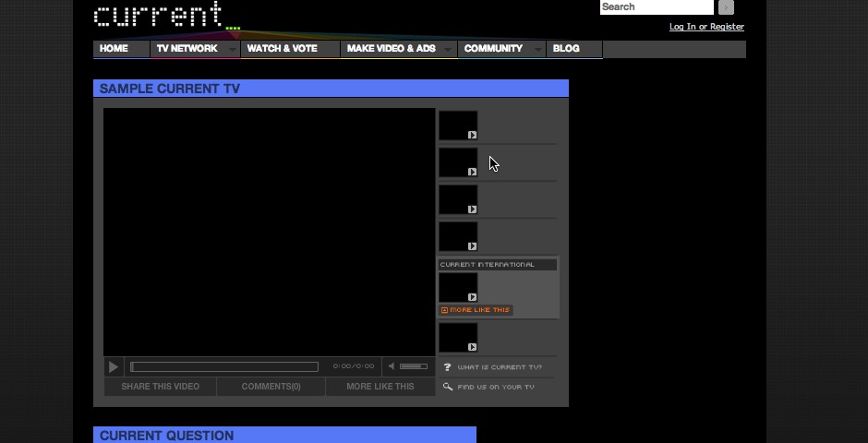The width and height of the screenshot is (868, 443).
Task: Play the third video thumbnail in sidebar
Action: (x=458, y=199)
